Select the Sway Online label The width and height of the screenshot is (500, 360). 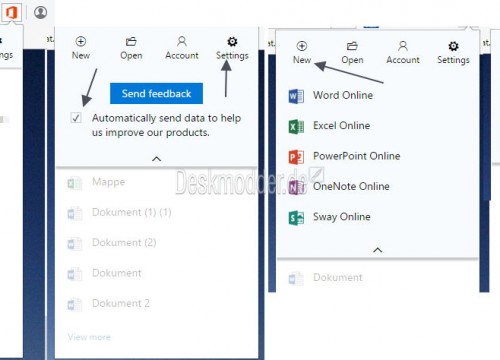pos(341,217)
